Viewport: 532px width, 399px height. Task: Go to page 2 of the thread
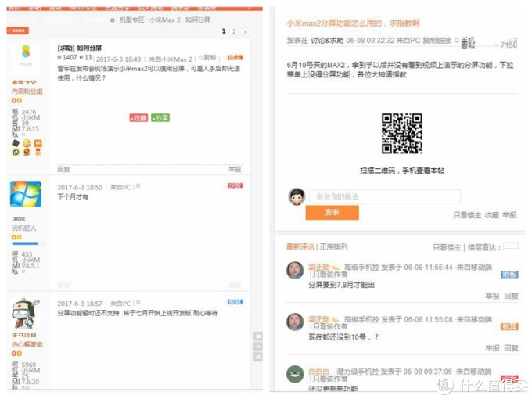tap(234, 31)
